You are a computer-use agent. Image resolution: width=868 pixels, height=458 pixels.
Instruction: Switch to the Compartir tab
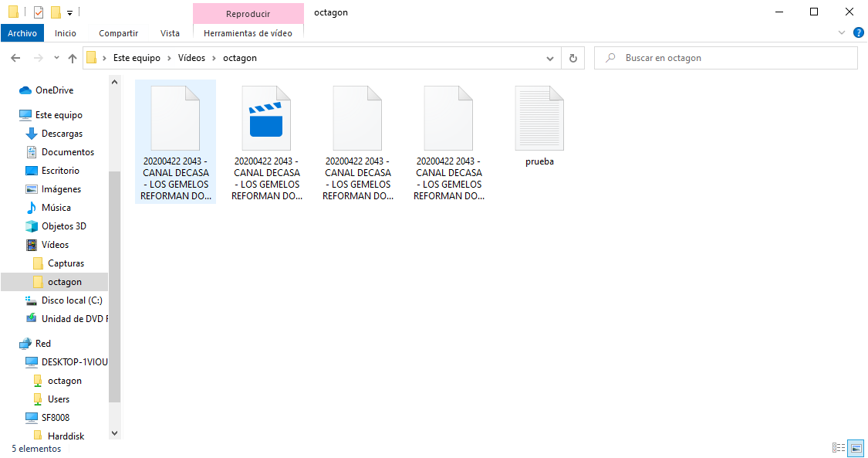point(118,33)
